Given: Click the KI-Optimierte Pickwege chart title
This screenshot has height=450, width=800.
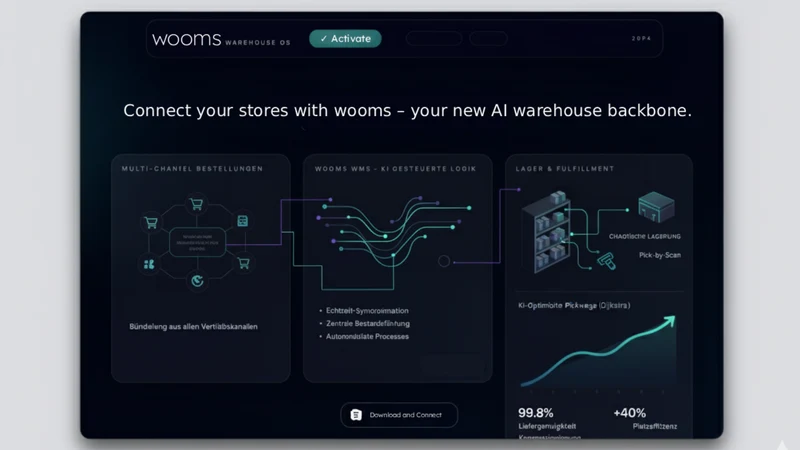Looking at the screenshot, I should [x=574, y=306].
